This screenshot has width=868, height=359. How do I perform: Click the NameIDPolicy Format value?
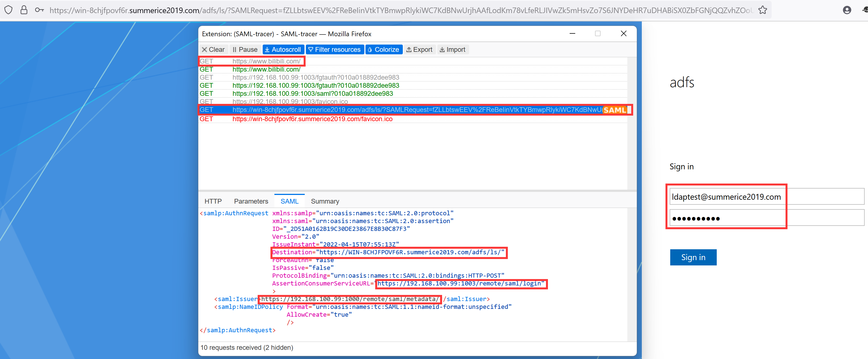[412, 307]
